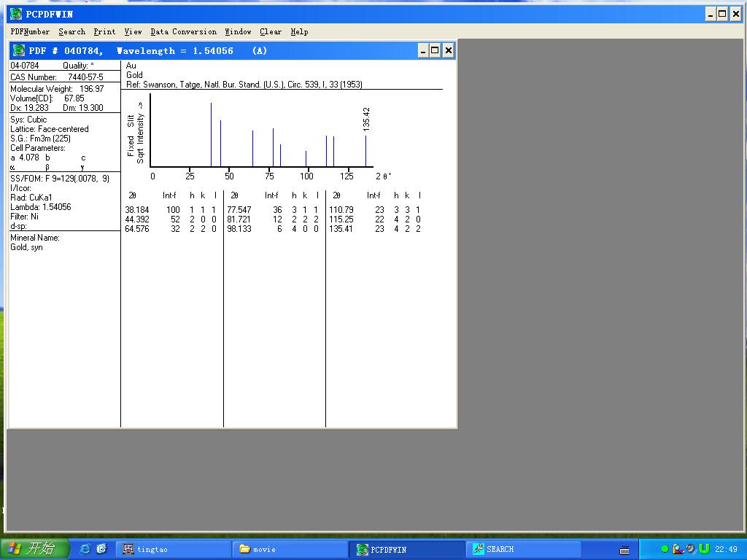This screenshot has width=747, height=560.
Task: Open the PDFNumber menu
Action: point(30,32)
